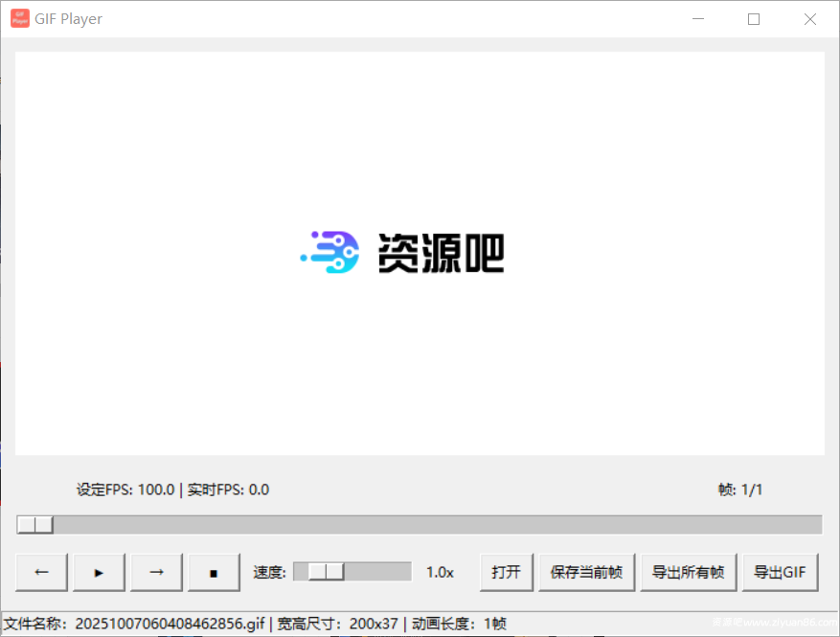Minimize the GIF Player window

[698, 19]
